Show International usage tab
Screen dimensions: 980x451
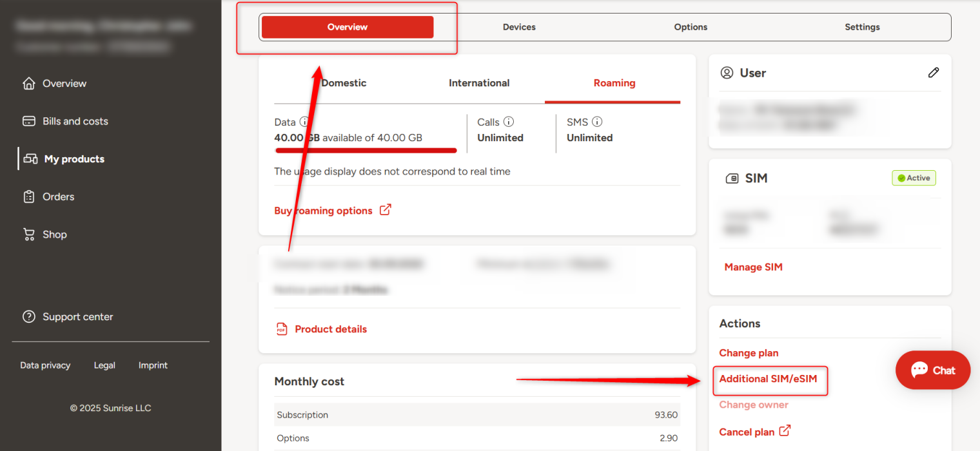point(479,83)
